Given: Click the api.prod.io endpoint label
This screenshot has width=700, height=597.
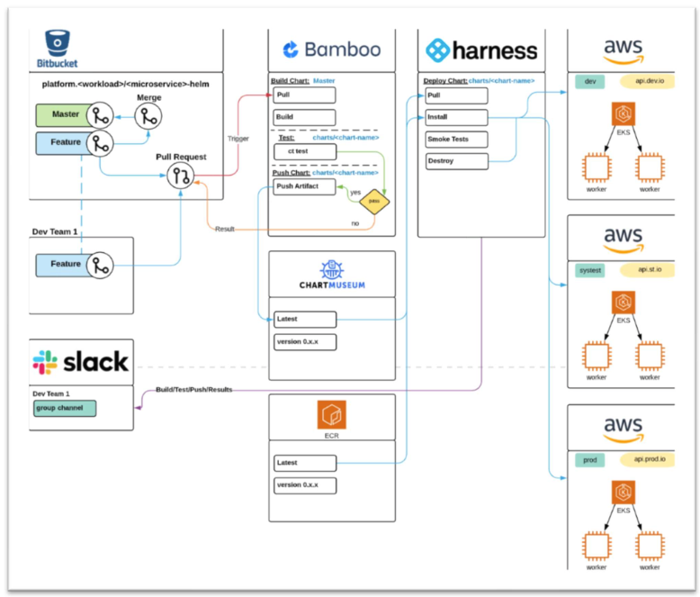Looking at the screenshot, I should click(647, 459).
